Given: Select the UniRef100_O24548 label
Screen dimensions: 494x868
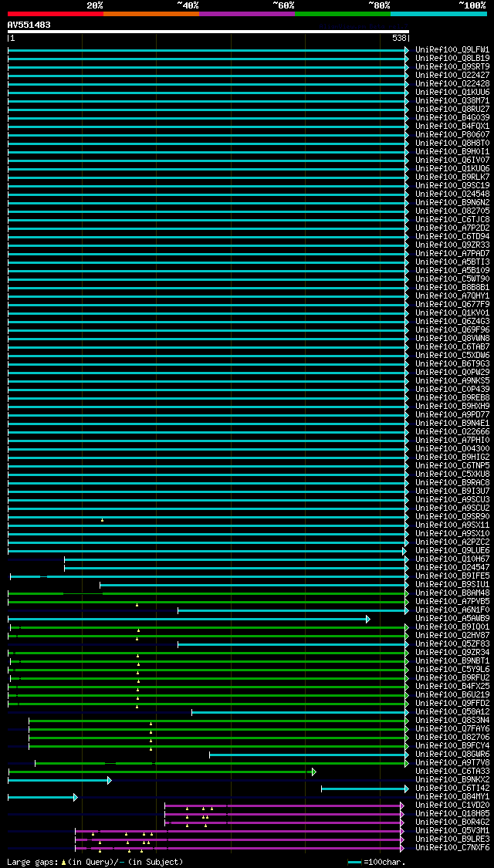Looking at the screenshot, I should [452, 194].
